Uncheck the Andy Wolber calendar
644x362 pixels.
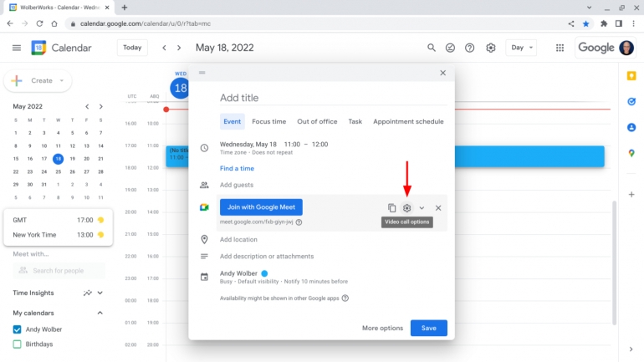[17, 329]
